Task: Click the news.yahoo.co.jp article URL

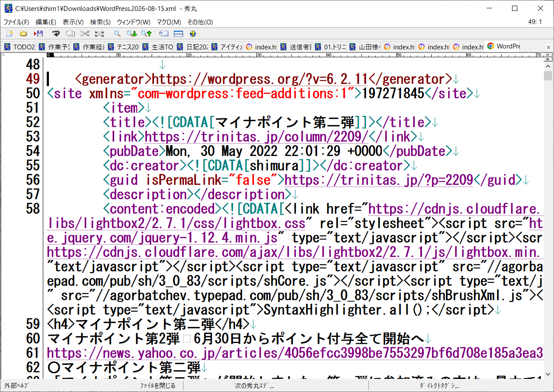Action: coord(295,353)
